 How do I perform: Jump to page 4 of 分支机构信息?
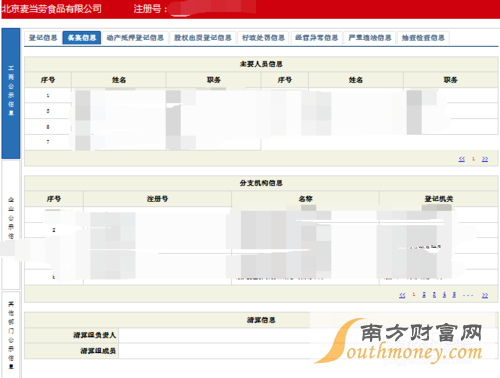pos(444,295)
